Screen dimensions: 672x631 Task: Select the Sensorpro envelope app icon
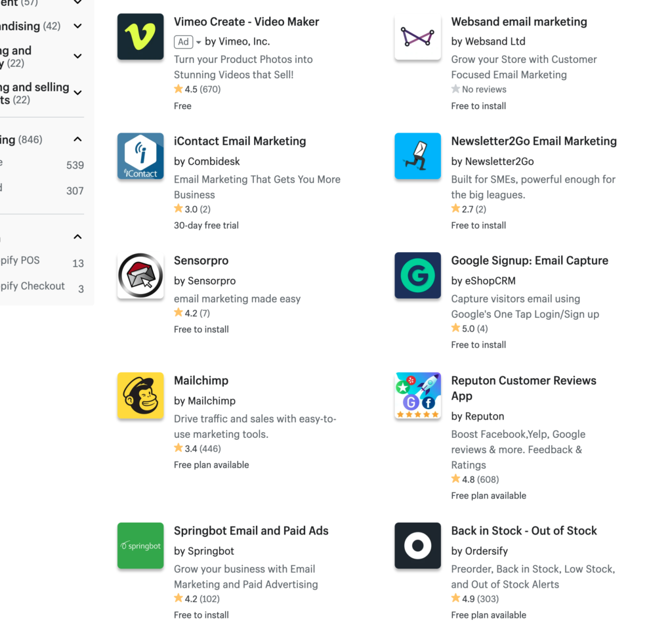point(140,275)
